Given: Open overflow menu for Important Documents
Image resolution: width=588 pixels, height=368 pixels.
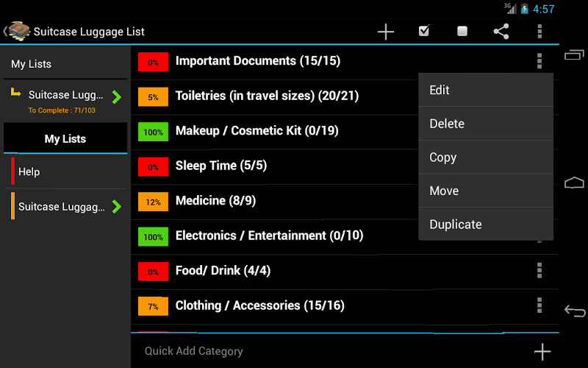Looking at the screenshot, I should (x=539, y=61).
